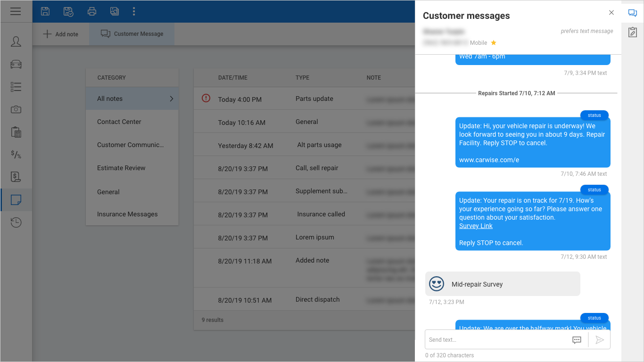The image size is (644, 362).
Task: Select the Parts update note row
Action: 305,99
